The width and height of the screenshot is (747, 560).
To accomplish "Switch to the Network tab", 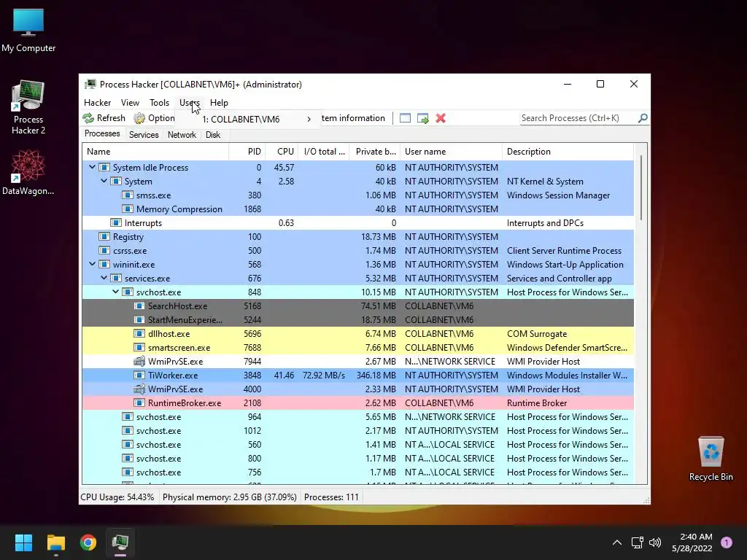I will point(182,135).
